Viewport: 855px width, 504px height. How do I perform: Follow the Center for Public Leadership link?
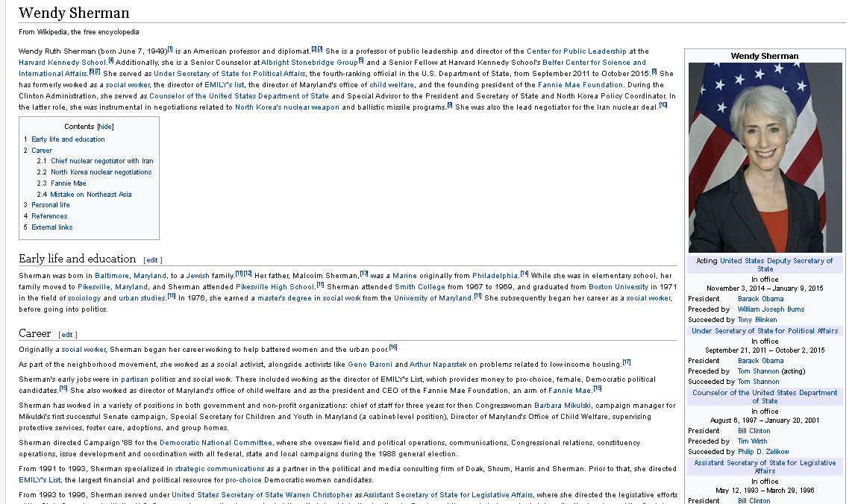point(577,51)
